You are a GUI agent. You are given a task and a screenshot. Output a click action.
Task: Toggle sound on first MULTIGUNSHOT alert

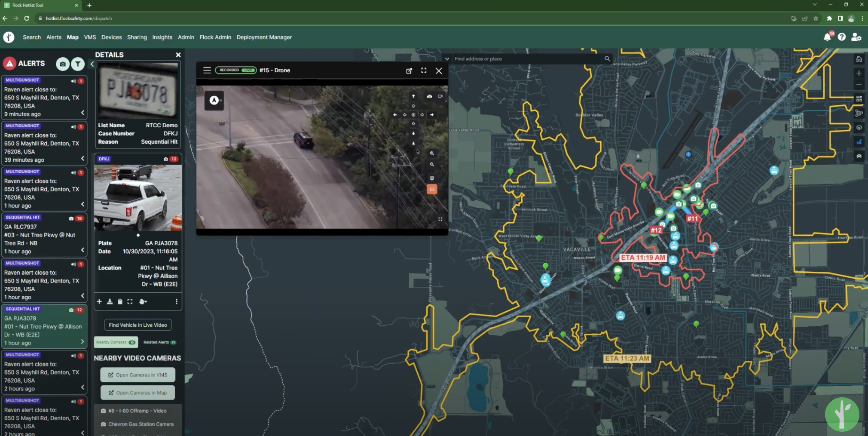coord(73,81)
